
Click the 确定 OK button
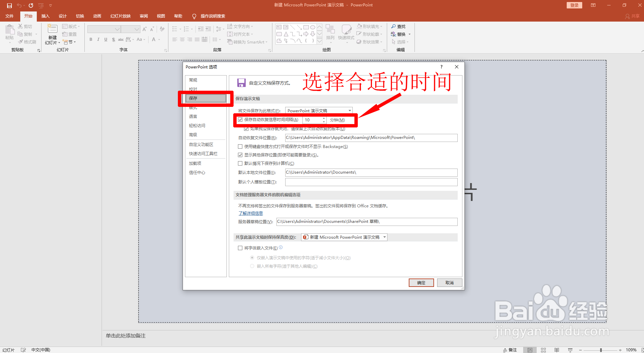tap(421, 283)
